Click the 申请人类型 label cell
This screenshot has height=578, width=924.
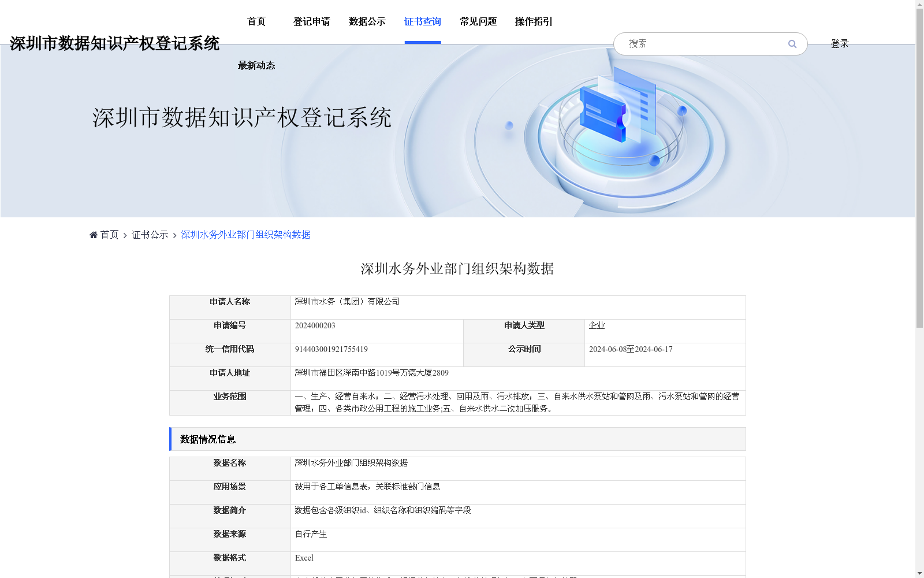pyautogui.click(x=524, y=331)
